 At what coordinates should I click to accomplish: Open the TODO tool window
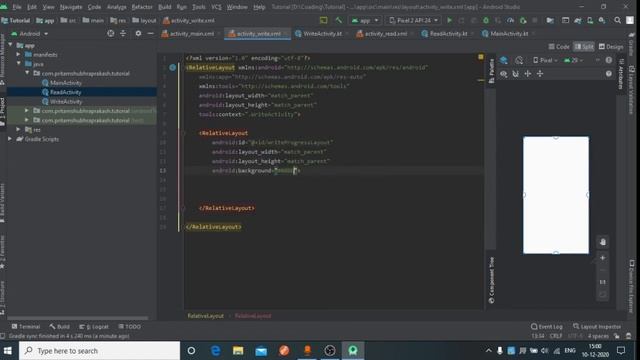129,327
